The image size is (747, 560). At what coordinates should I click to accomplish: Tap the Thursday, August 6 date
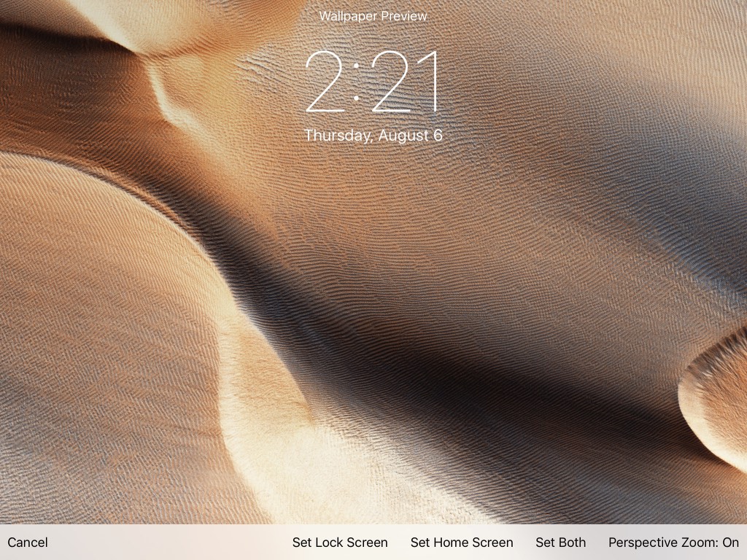click(373, 136)
